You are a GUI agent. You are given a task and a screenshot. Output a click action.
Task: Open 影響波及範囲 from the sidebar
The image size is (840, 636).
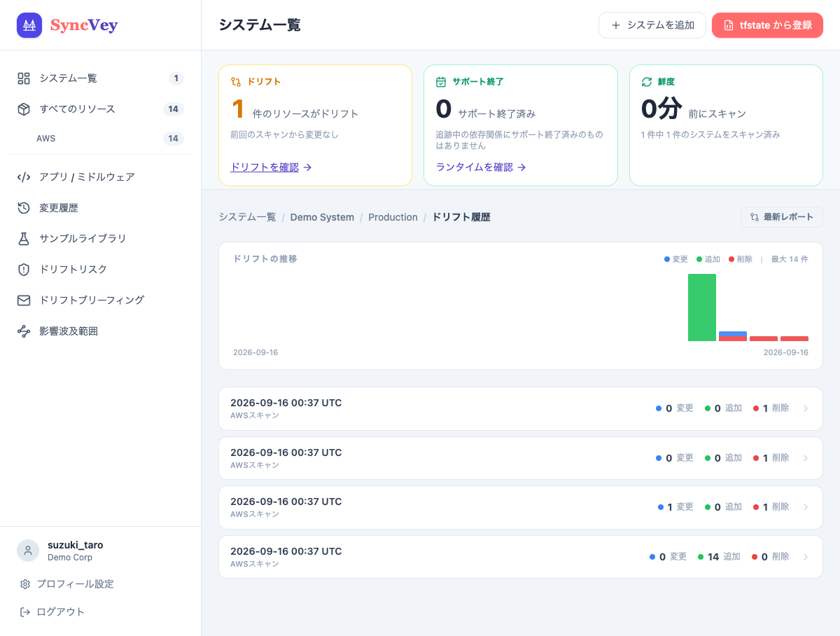[101, 331]
